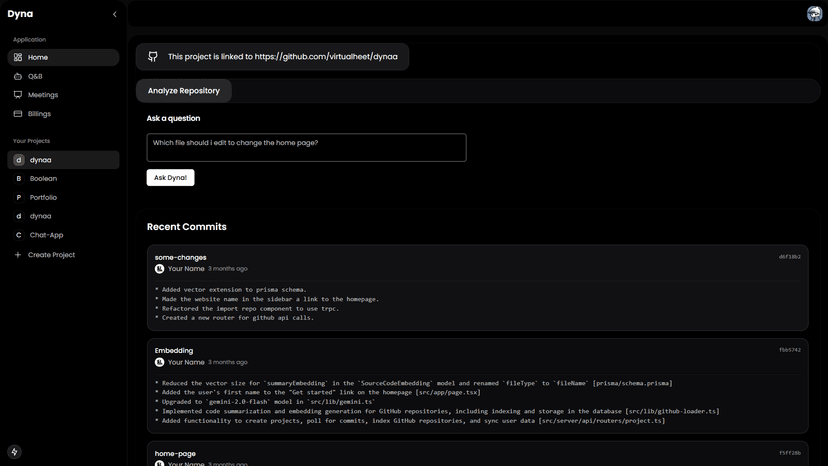Click the Home grid icon in sidebar
The height and width of the screenshot is (466, 828).
(18, 57)
